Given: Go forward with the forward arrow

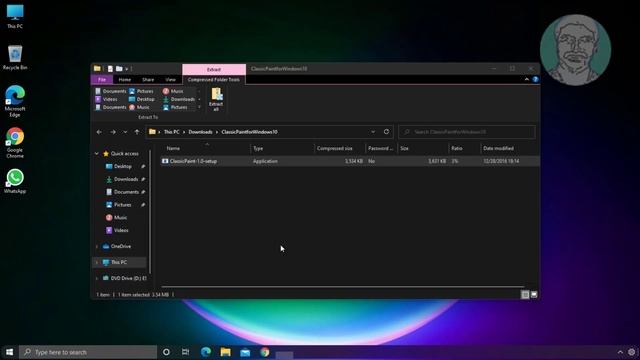Looking at the screenshot, I should (113, 132).
